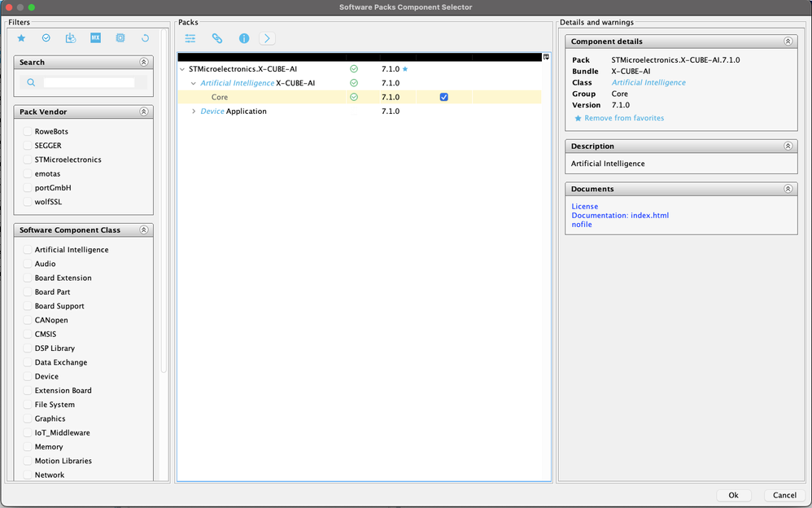Click the right chevron button in Packs toolbar

point(267,38)
